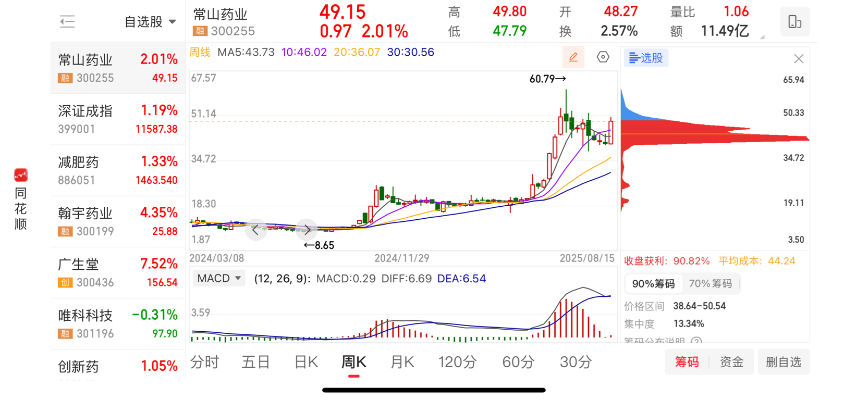
Task: Switch to 30分 chart tab
Action: coord(576,362)
